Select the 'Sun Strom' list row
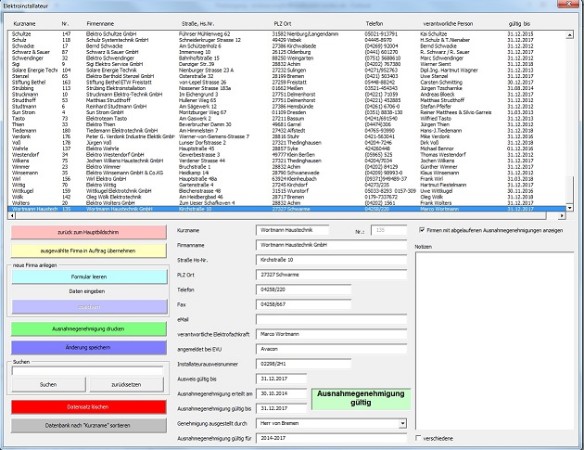 (x=286, y=112)
